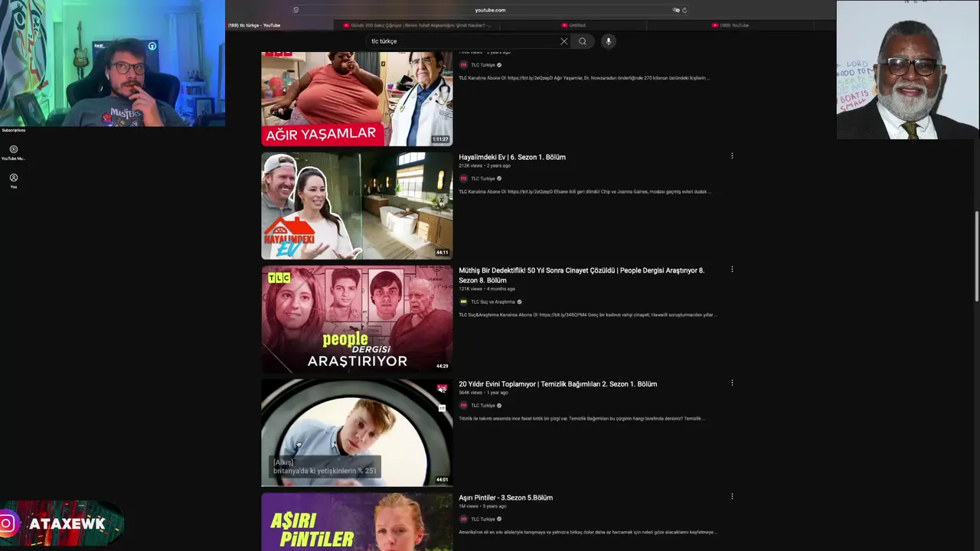The image size is (980, 551).
Task: Click 564K views • 1 year ago text
Action: click(483, 393)
